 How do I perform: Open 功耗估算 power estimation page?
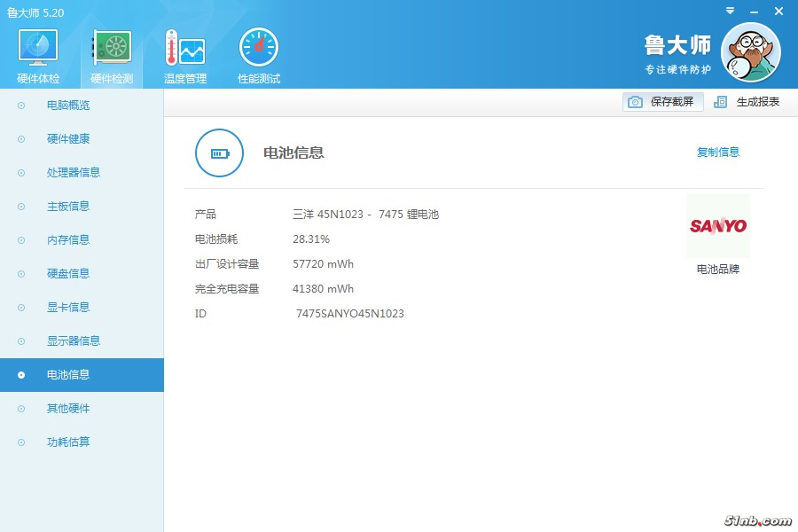[68, 442]
